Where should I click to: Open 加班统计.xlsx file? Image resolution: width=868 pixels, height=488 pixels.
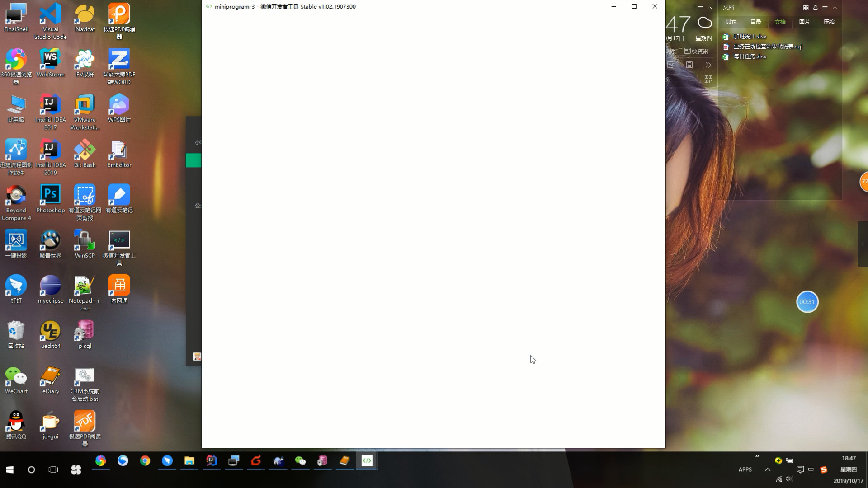750,37
